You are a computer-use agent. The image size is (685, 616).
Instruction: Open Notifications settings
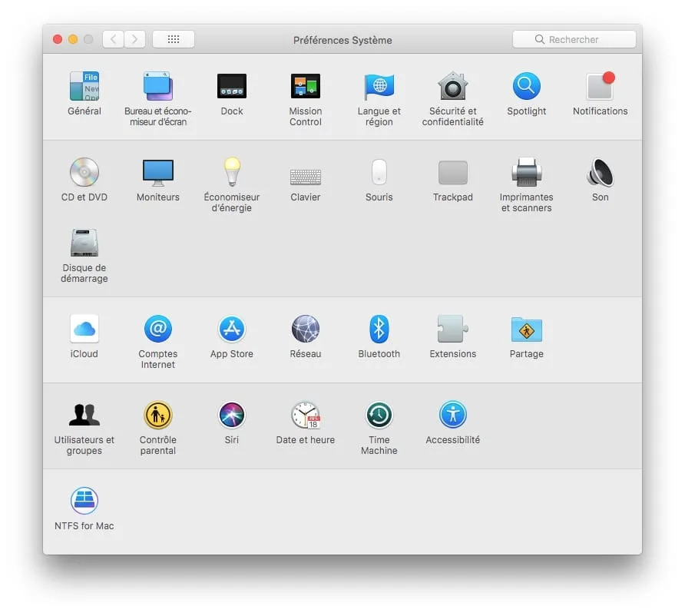point(600,85)
